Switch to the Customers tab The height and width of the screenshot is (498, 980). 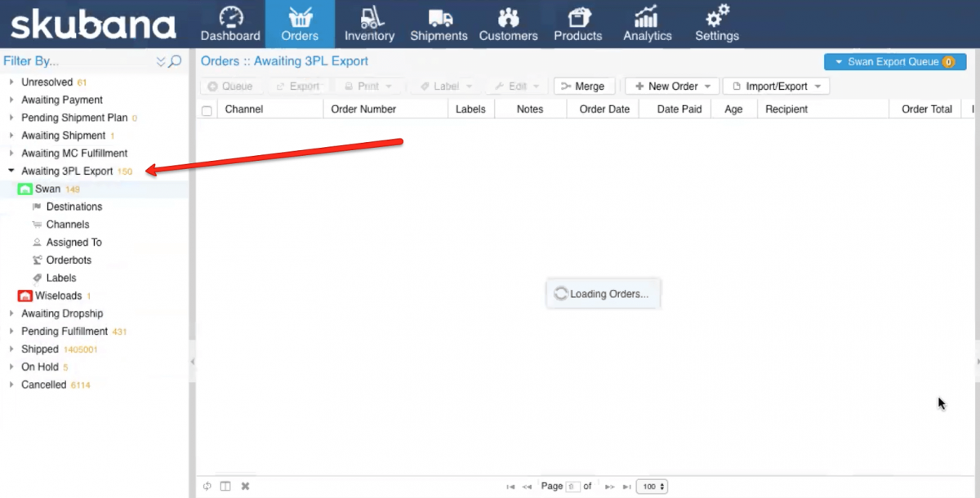[510, 24]
